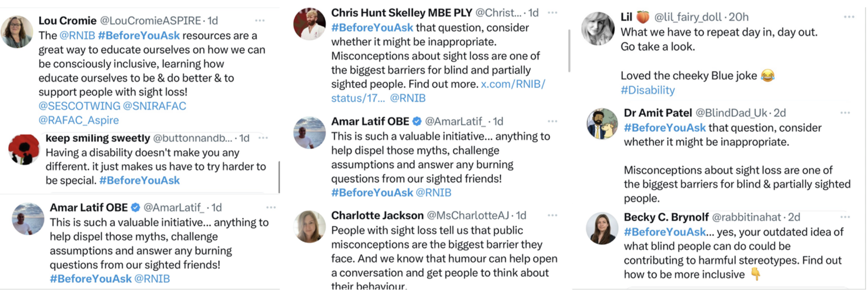Click the @SESCOTWING mention
The image size is (868, 292).
(79, 106)
